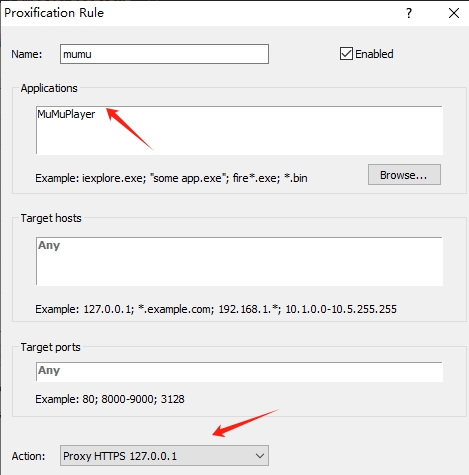This screenshot has height=475, width=469.
Task: Open the Browse... file picker
Action: point(404,175)
